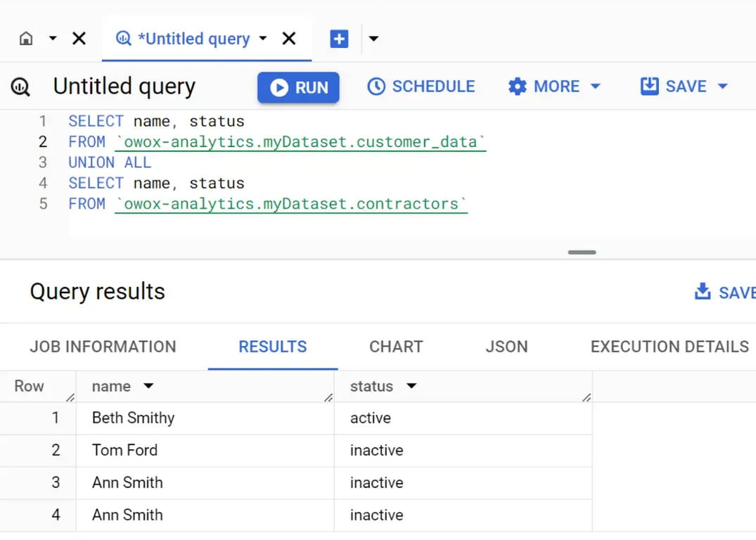Click the customer_data table reference in editor

(300, 142)
